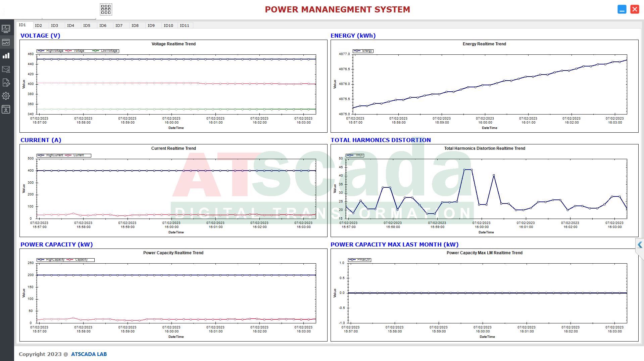Switch to the ID2 tab

pos(39,26)
